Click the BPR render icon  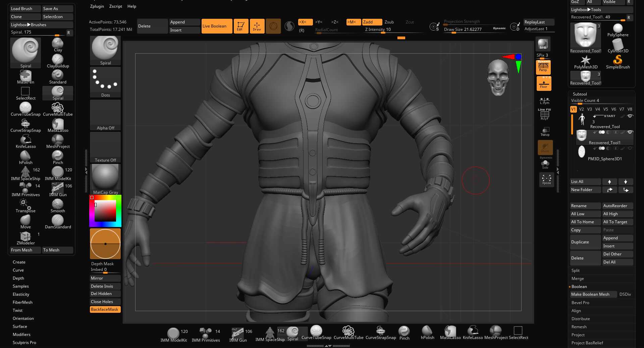tap(543, 44)
